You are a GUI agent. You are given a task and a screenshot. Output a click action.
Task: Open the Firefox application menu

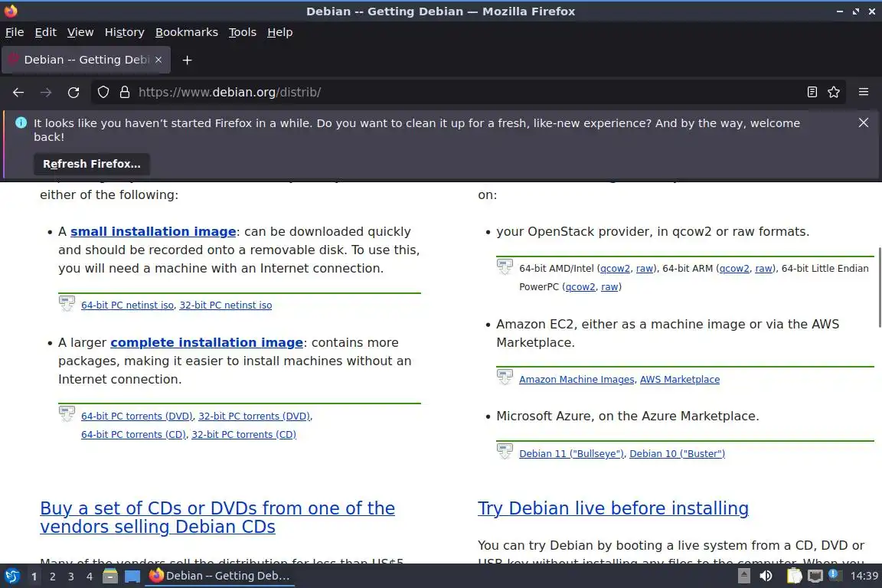(864, 93)
